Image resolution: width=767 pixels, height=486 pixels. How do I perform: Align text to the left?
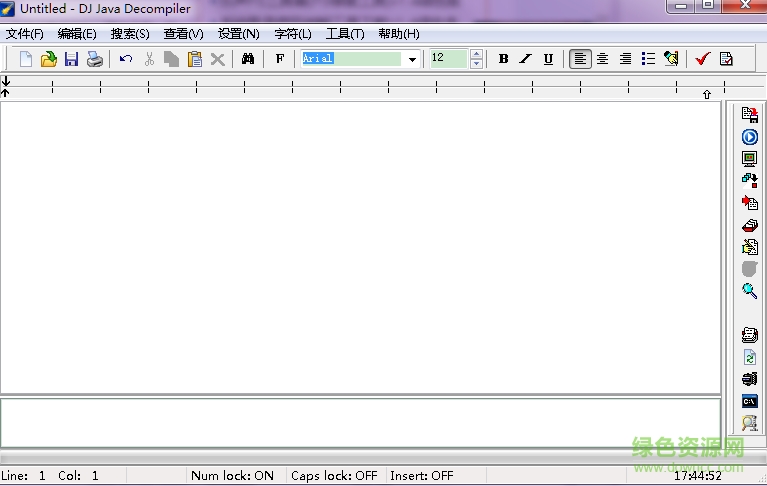click(580, 59)
